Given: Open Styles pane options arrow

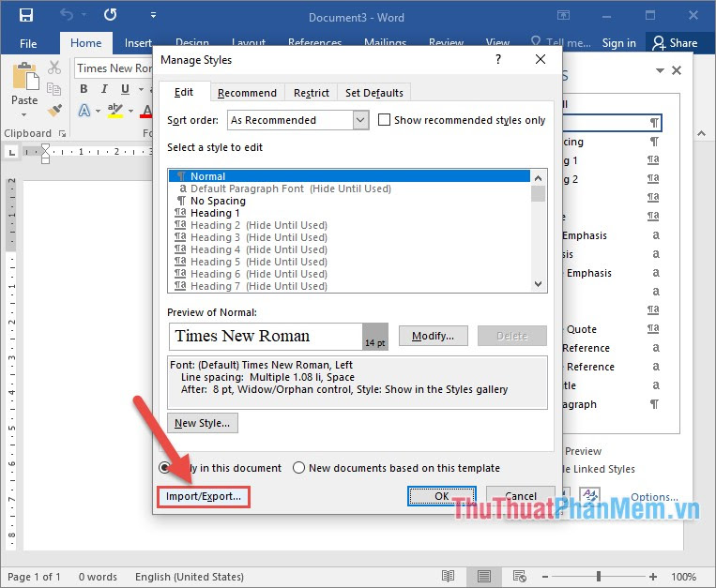Looking at the screenshot, I should pos(660,70).
